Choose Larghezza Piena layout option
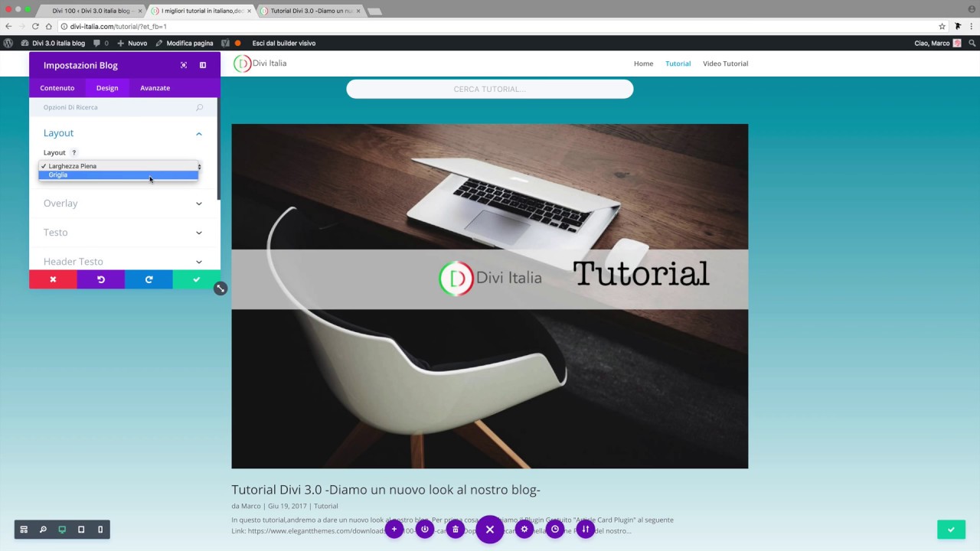The height and width of the screenshot is (551, 980). [x=119, y=166]
